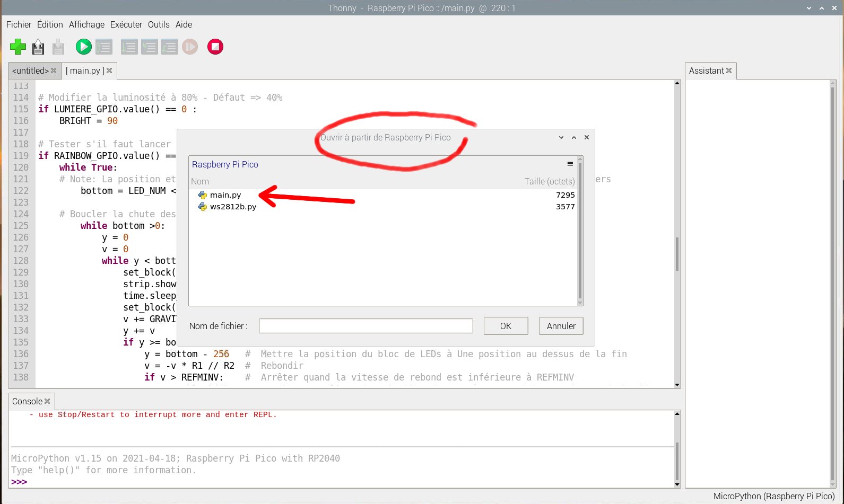Switch to the main.py editor tab

tap(85, 70)
